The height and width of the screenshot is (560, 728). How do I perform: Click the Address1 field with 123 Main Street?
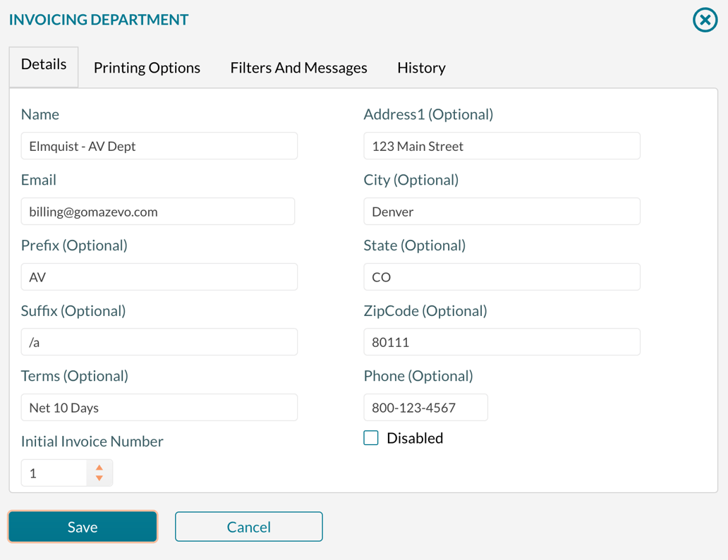point(502,146)
